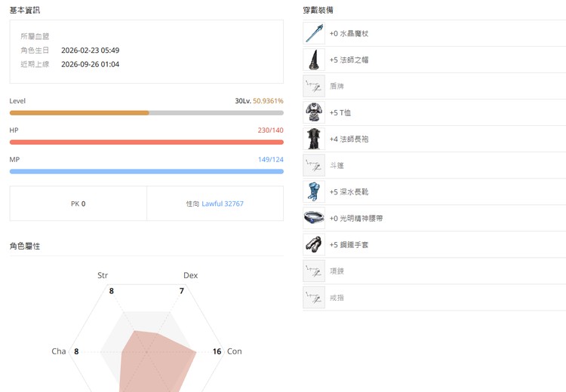Click the PK 0 cell
The width and height of the screenshot is (566, 392).
78,204
